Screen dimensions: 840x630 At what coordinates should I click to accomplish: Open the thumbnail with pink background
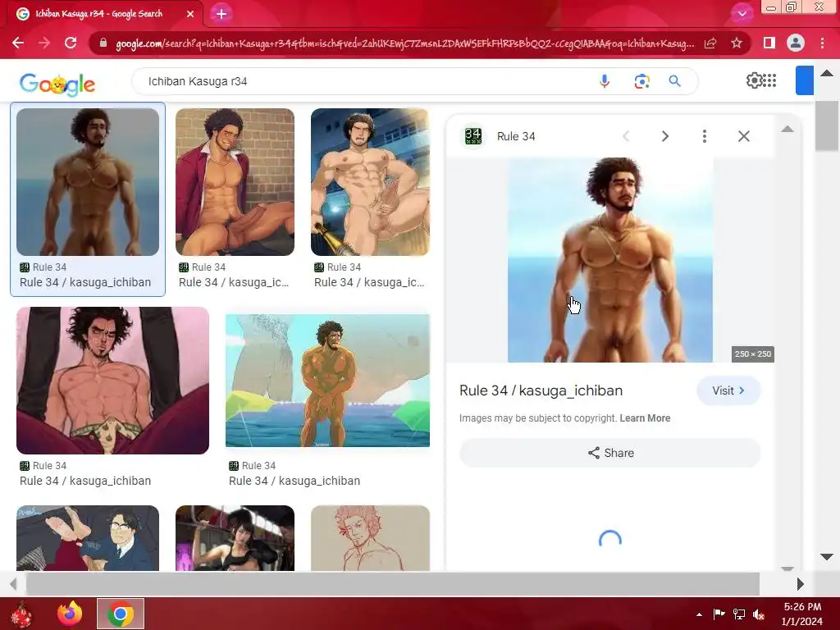pyautogui.click(x=112, y=381)
